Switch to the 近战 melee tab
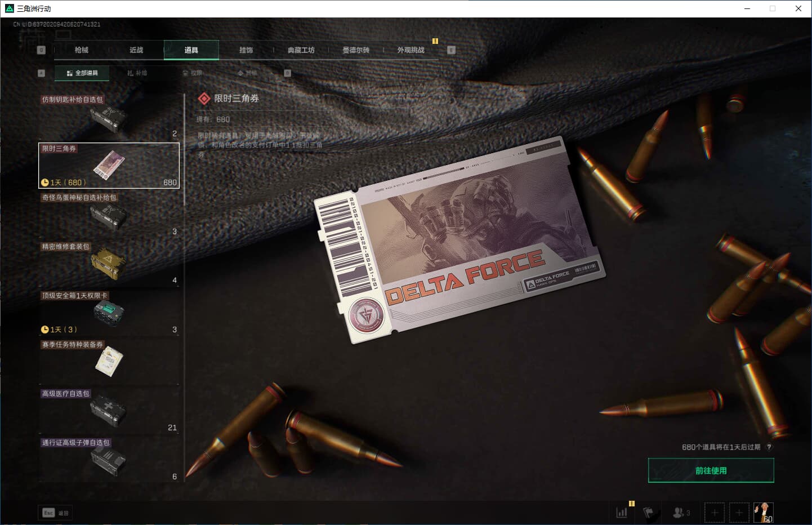The image size is (812, 525). pyautogui.click(x=136, y=50)
